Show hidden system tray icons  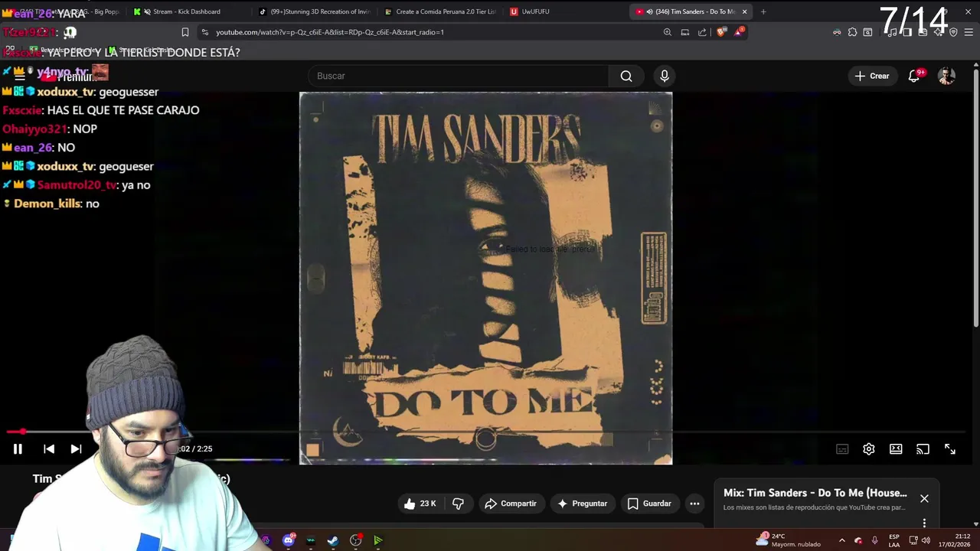click(842, 540)
